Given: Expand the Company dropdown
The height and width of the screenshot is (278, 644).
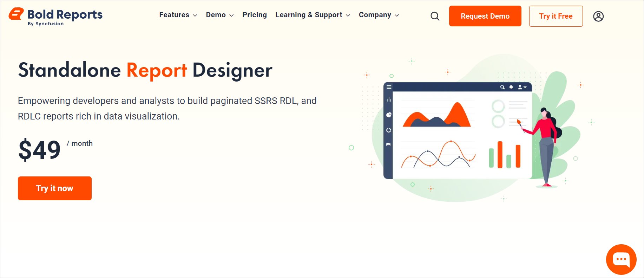Looking at the screenshot, I should (x=379, y=15).
